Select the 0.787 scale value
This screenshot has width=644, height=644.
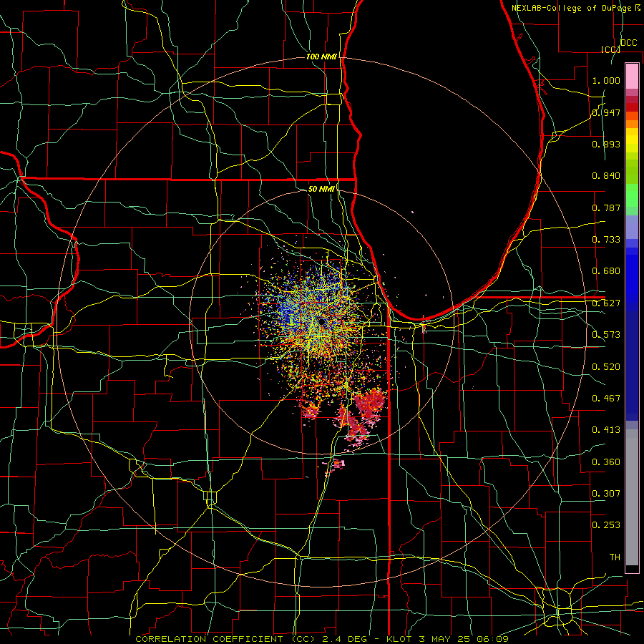[606, 208]
